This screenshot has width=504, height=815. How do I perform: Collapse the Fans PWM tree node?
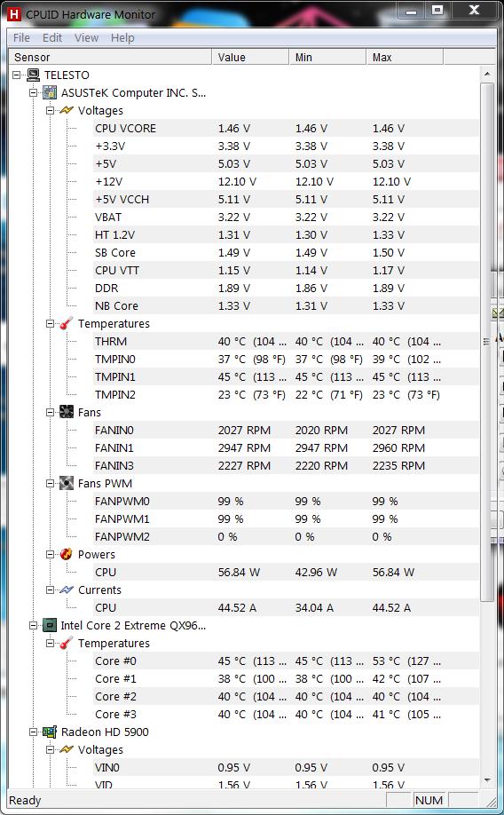coord(51,483)
